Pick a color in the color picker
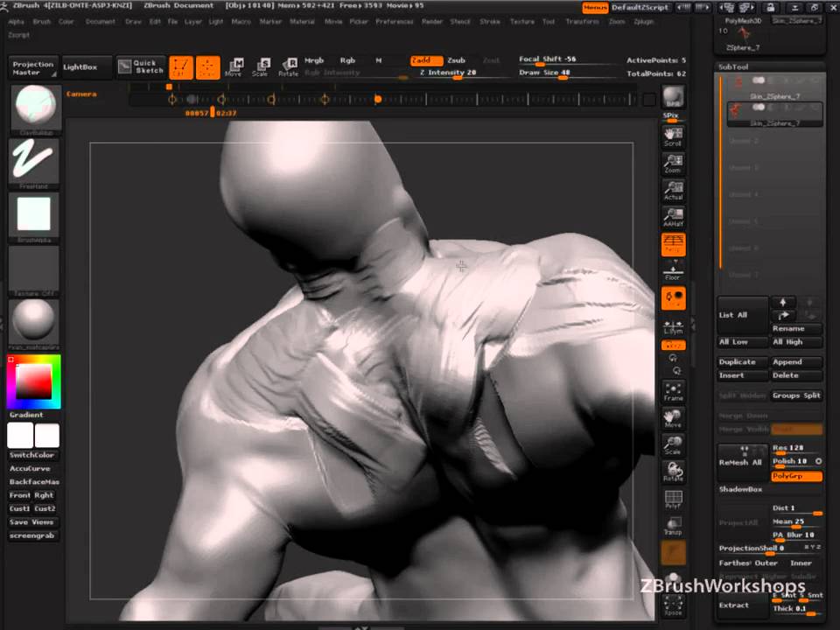The height and width of the screenshot is (630, 840). [34, 381]
